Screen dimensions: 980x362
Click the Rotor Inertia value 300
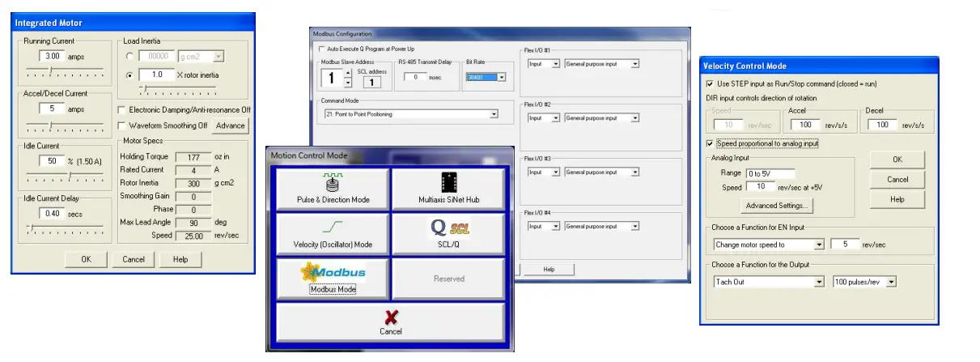[x=193, y=183]
